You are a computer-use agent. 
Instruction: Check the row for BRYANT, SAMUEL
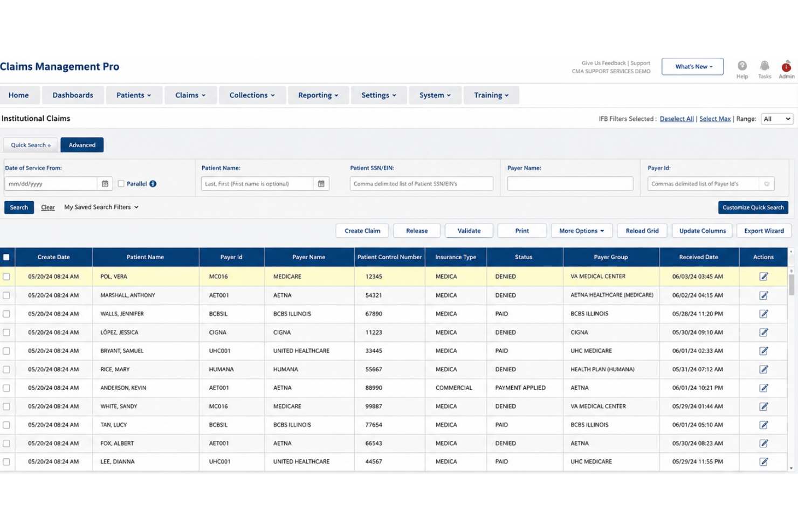(6, 351)
